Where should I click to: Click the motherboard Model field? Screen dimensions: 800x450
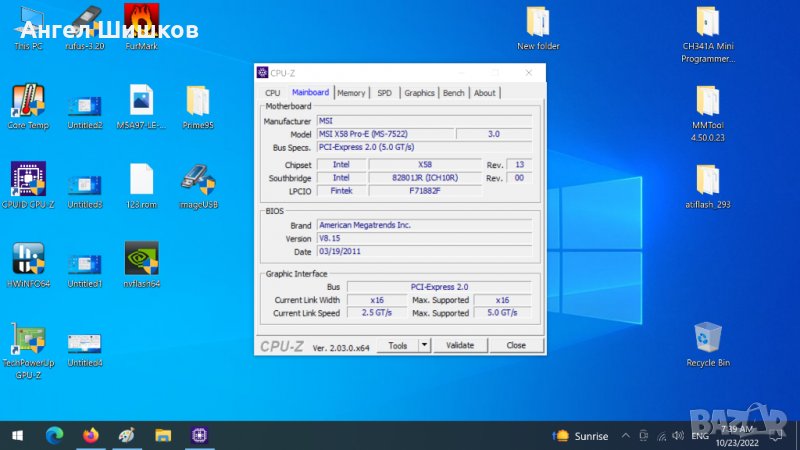(x=384, y=134)
